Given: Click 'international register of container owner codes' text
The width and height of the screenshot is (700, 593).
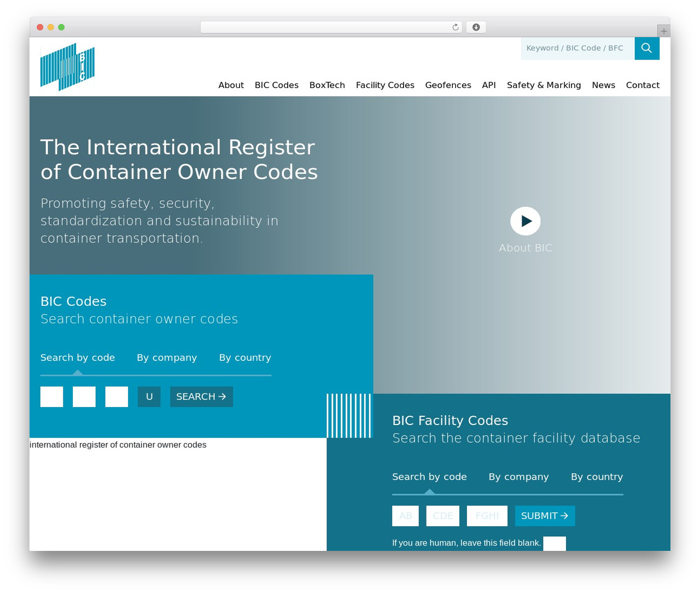Looking at the screenshot, I should [118, 445].
